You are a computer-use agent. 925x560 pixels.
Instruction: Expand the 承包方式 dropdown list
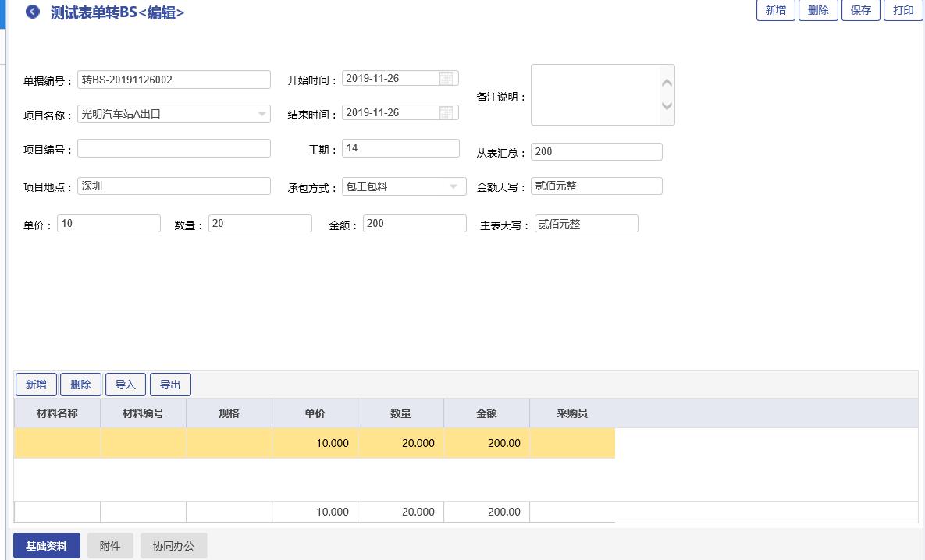[454, 186]
